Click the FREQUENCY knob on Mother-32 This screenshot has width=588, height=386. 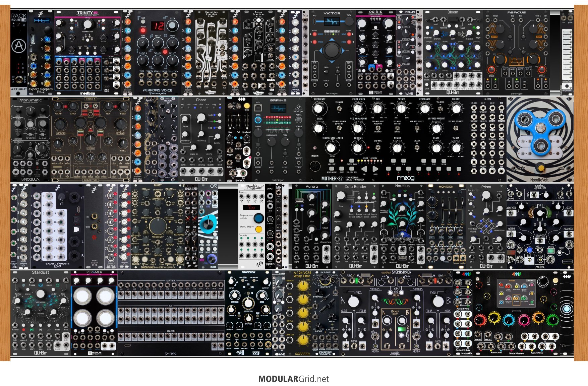point(319,109)
